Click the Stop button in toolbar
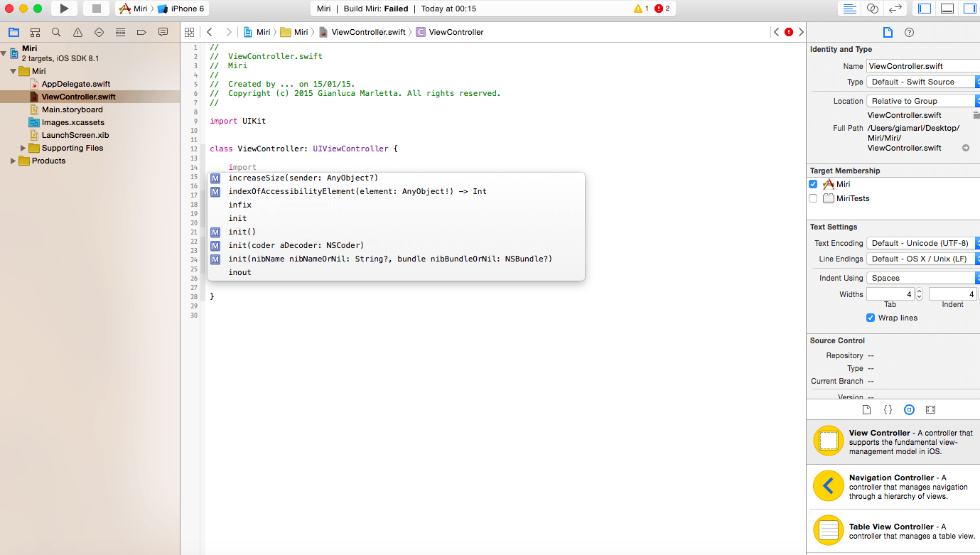 pos(96,9)
